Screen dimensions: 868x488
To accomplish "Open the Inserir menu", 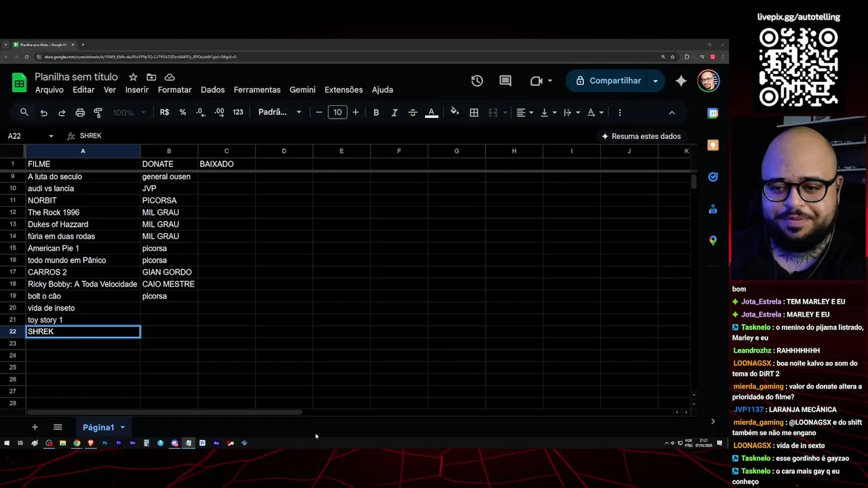I will pyautogui.click(x=137, y=89).
